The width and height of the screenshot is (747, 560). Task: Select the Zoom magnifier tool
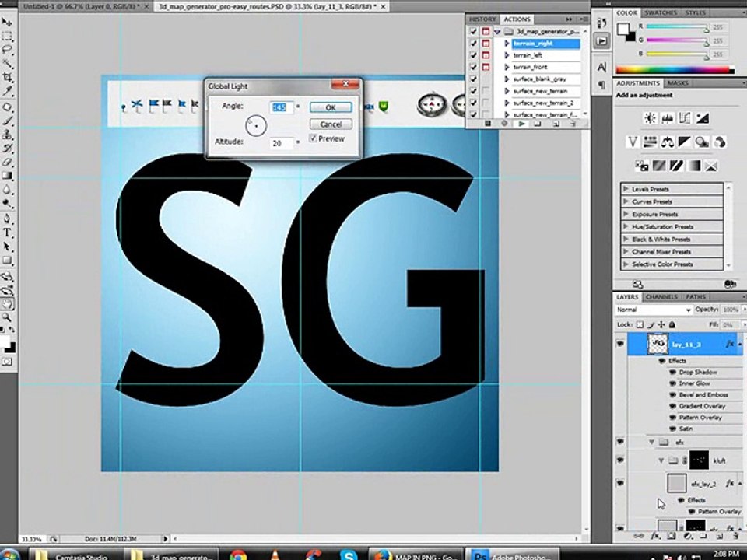pyautogui.click(x=7, y=317)
